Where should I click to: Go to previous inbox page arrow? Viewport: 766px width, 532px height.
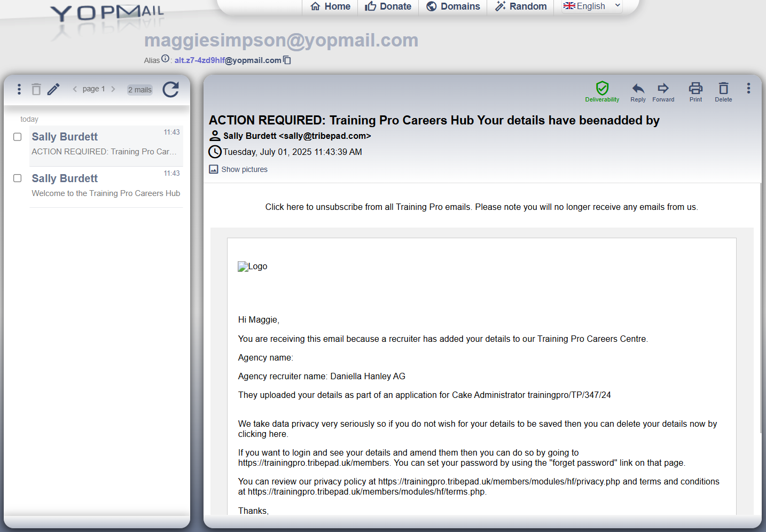[75, 89]
